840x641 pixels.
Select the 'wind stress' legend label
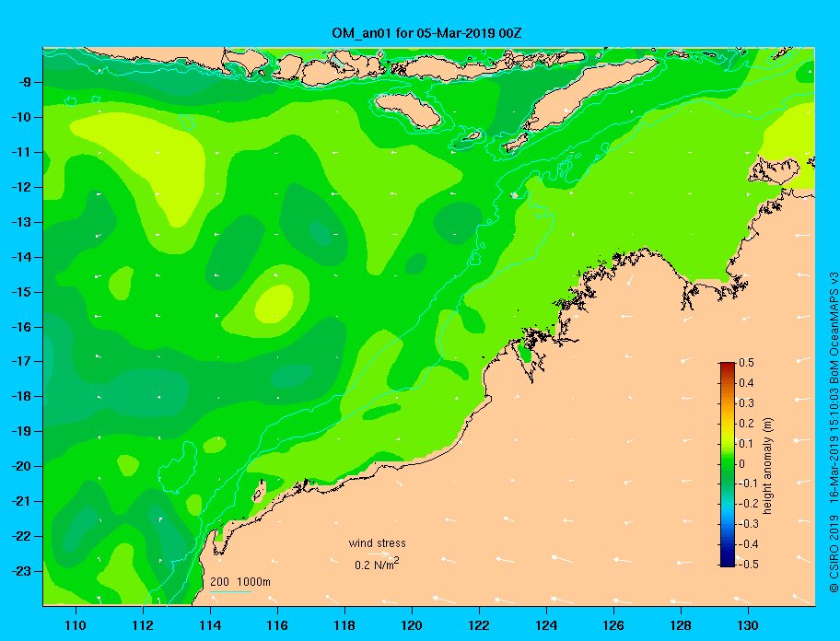(x=377, y=543)
